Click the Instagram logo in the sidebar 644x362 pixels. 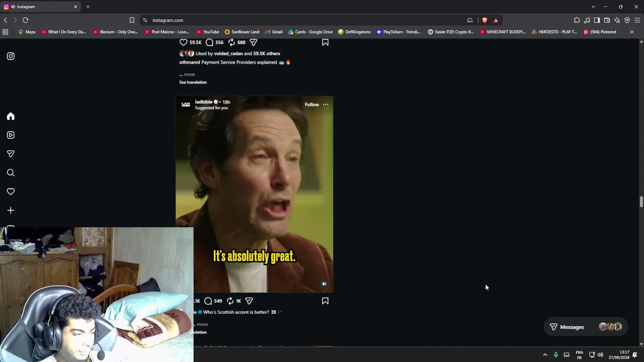[x=11, y=56]
